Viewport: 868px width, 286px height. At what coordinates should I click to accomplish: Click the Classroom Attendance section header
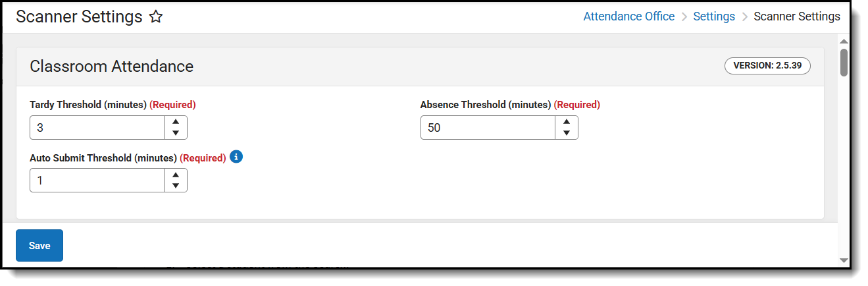coord(112,66)
